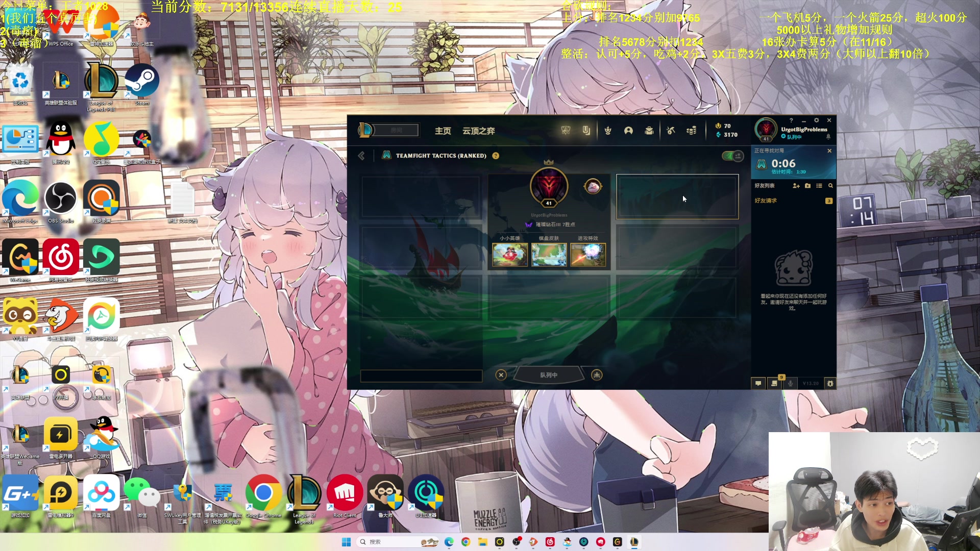Open the UU加速器 desktop shortcut
This screenshot has height=551, width=980.
pyautogui.click(x=426, y=497)
